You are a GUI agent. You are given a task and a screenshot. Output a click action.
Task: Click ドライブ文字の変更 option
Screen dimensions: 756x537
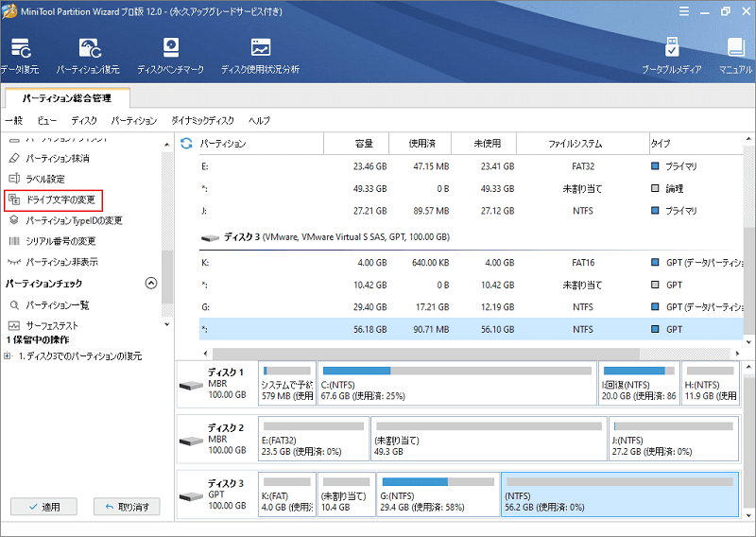[53, 199]
